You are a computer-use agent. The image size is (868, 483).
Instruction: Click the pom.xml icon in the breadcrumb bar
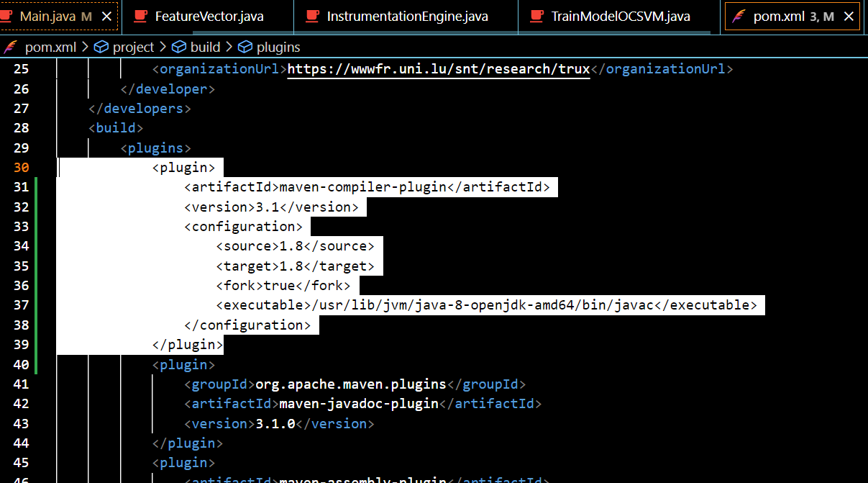pyautogui.click(x=10, y=47)
